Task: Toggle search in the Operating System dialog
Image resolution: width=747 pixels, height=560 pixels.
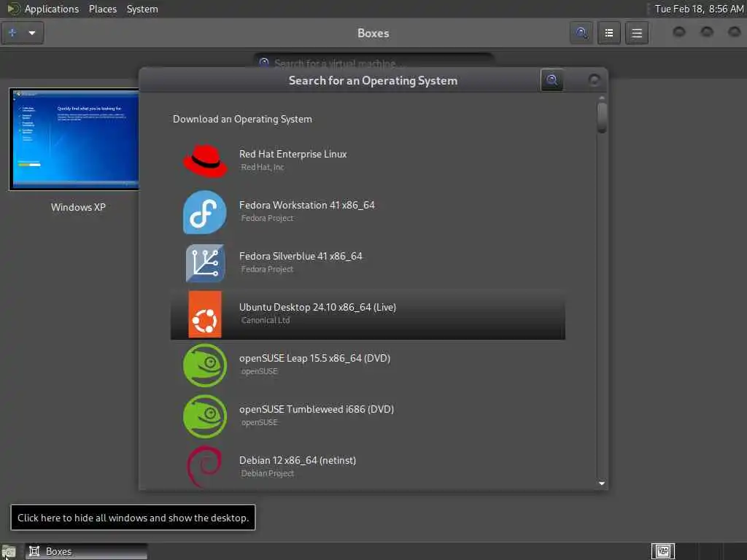Action: (x=551, y=80)
